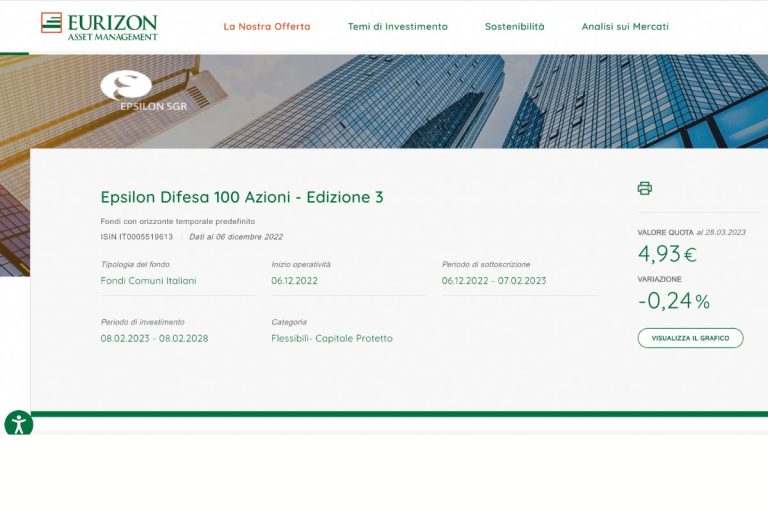Image resolution: width=768 pixels, height=512 pixels.
Task: Click Inizio operatività date 06.12.2022
Action: (x=294, y=281)
